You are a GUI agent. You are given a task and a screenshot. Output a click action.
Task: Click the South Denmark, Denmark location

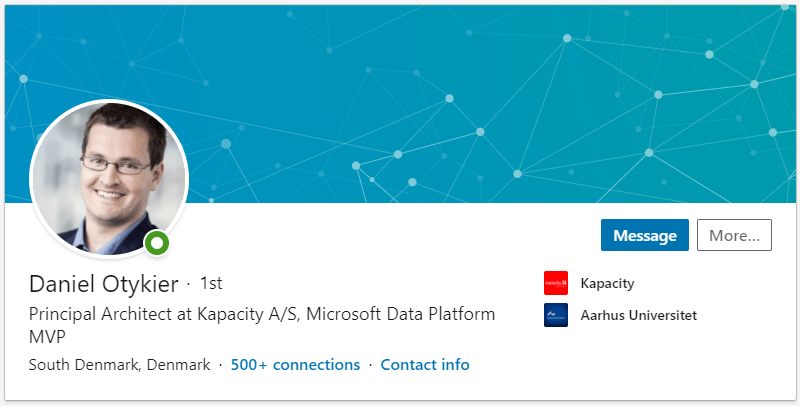[x=119, y=364]
